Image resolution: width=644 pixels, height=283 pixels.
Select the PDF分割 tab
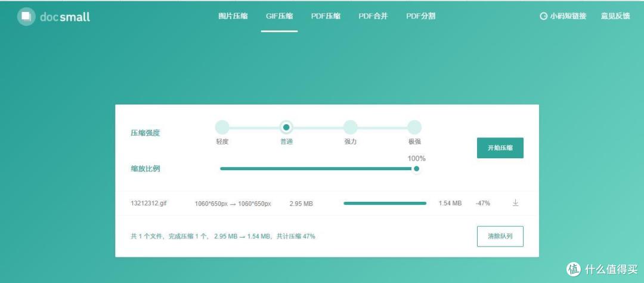[420, 16]
